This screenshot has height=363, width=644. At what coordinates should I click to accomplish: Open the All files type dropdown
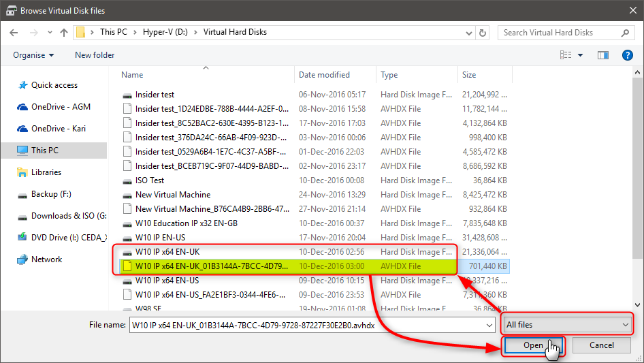[567, 325]
